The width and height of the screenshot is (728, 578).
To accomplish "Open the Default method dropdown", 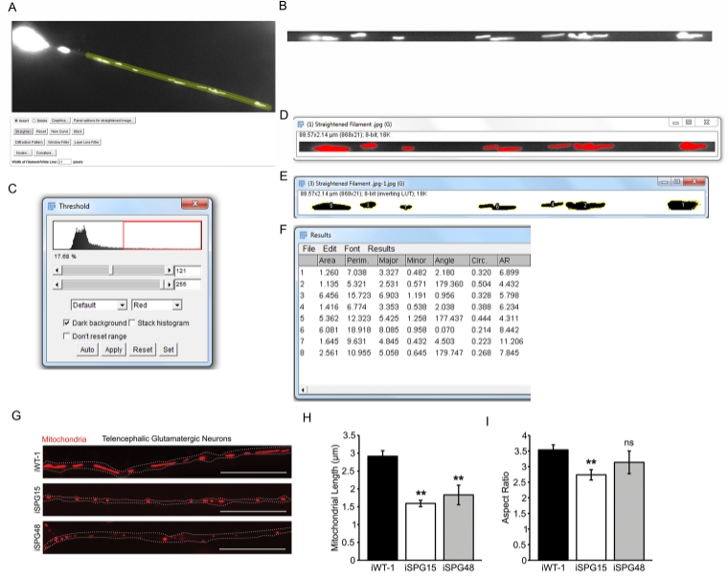I will pos(99,305).
